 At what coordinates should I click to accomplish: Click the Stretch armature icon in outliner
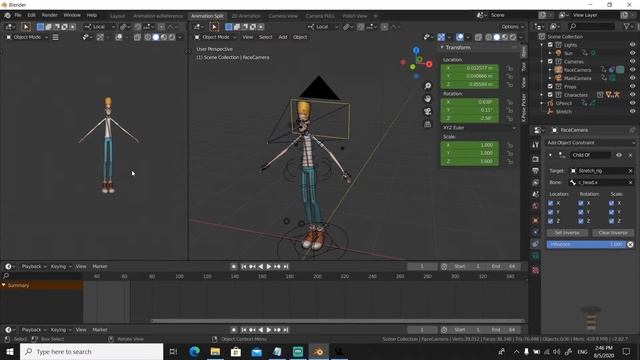[550, 111]
